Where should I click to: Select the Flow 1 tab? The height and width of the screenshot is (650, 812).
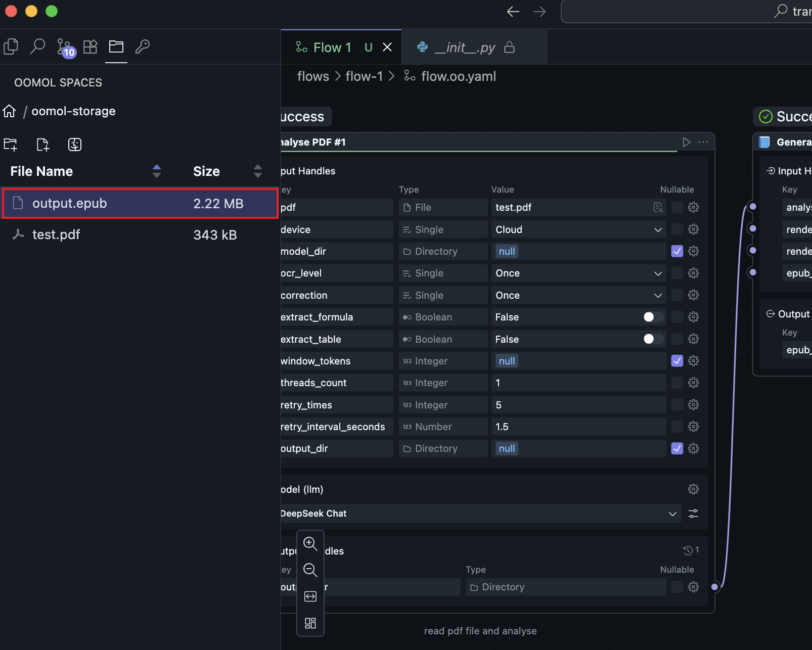pyautogui.click(x=332, y=48)
